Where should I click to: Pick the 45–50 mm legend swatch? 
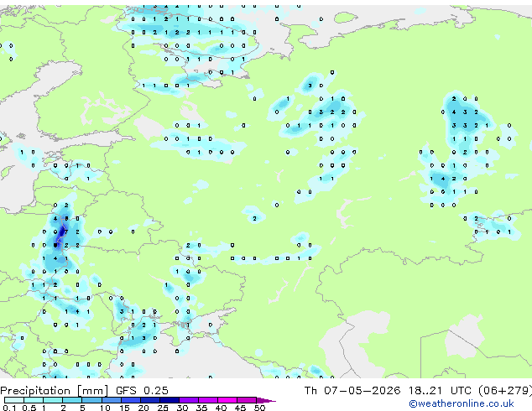coord(247,400)
